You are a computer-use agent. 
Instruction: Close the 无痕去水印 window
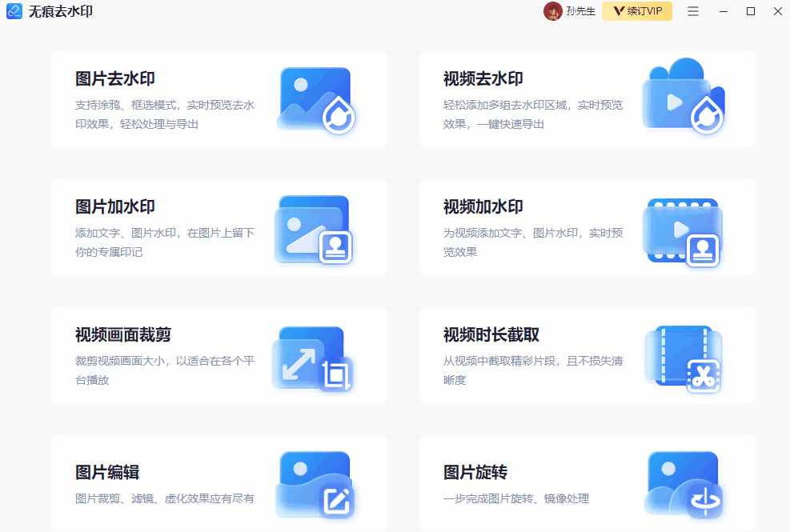[778, 11]
